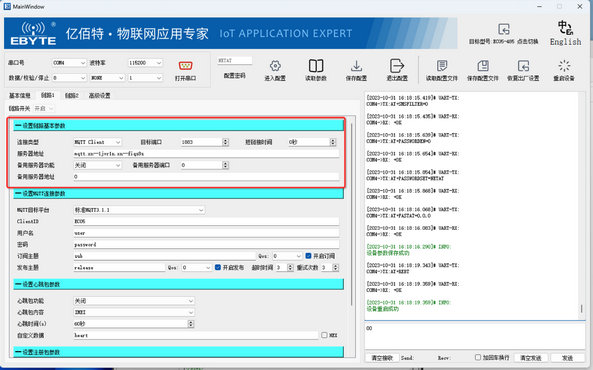Adjust the 心跳时间 spinner arrows

pyautogui.click(x=191, y=324)
